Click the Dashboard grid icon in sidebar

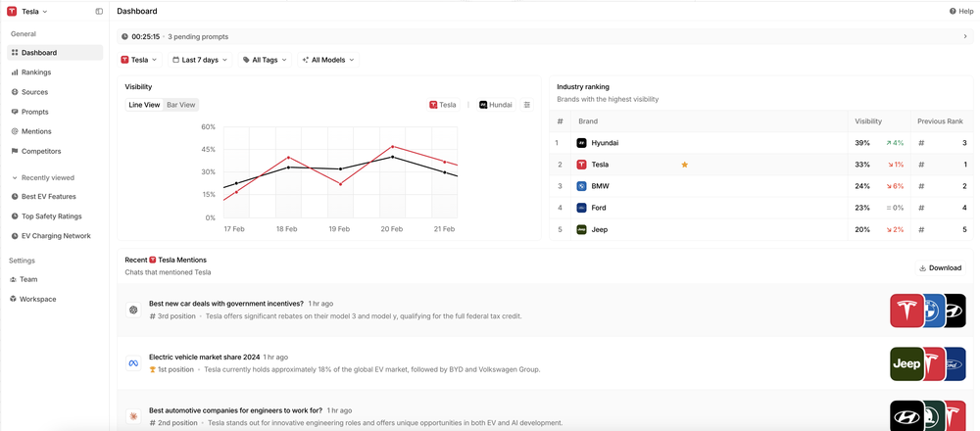coord(15,53)
